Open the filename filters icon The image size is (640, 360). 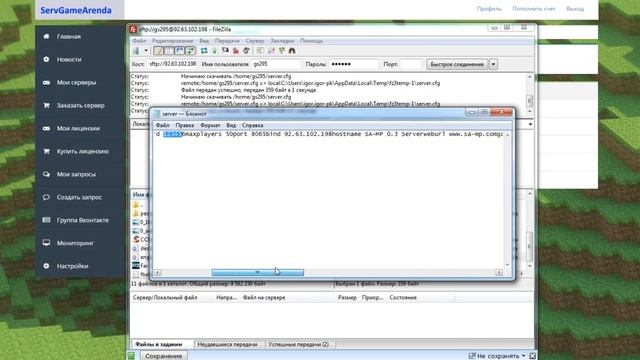coord(260,51)
